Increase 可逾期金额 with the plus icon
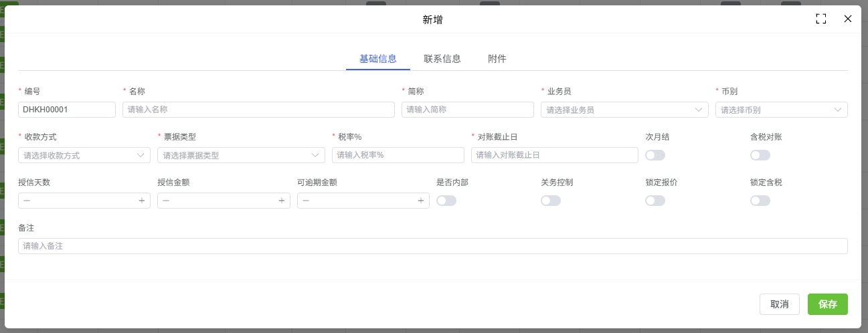The image size is (868, 333). (421, 201)
